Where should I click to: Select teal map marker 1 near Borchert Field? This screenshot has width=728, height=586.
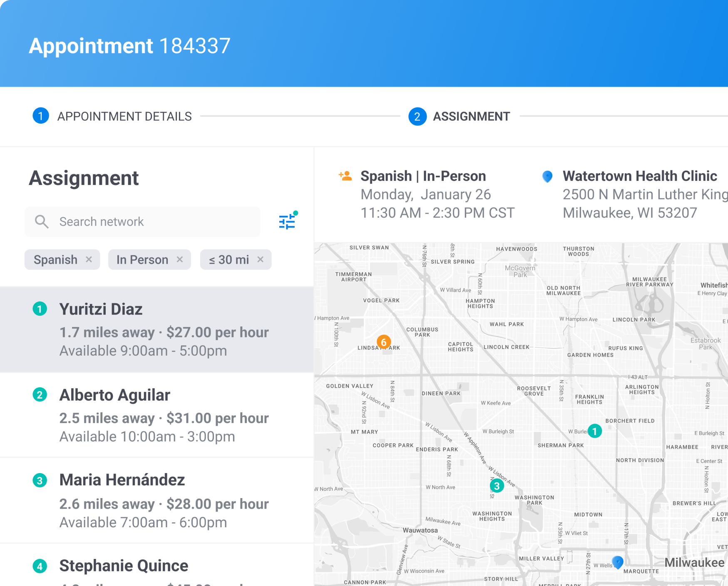594,431
